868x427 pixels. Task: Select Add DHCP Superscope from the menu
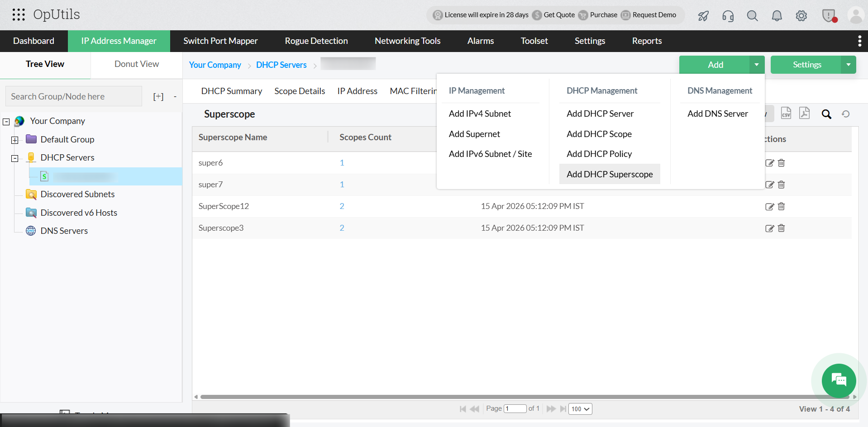point(610,174)
